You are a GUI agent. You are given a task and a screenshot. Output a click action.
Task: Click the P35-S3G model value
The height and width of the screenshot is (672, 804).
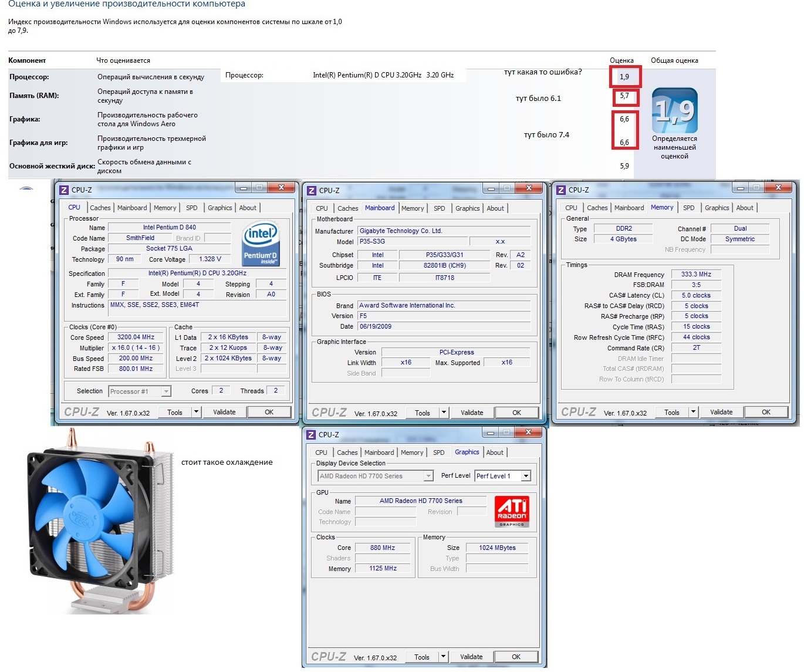413,242
